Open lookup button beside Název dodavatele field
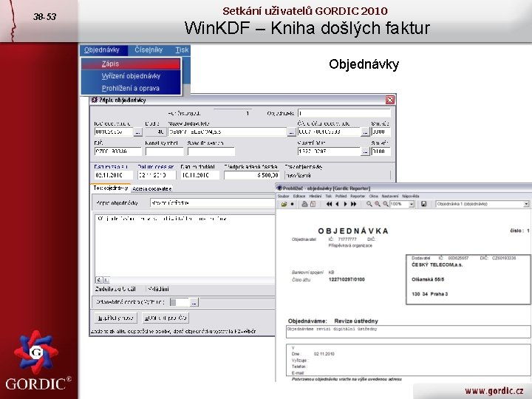Image resolution: width=532 pixels, height=399 pixels. coord(291,132)
